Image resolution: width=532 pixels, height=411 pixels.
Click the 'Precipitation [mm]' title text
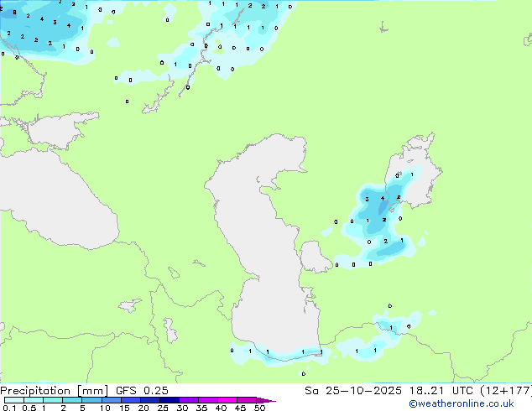[54, 391]
